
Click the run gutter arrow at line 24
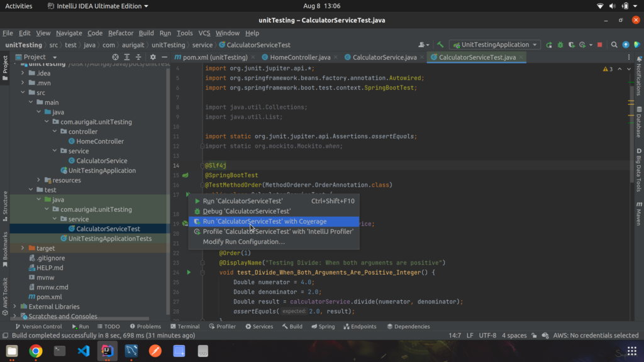point(189,272)
